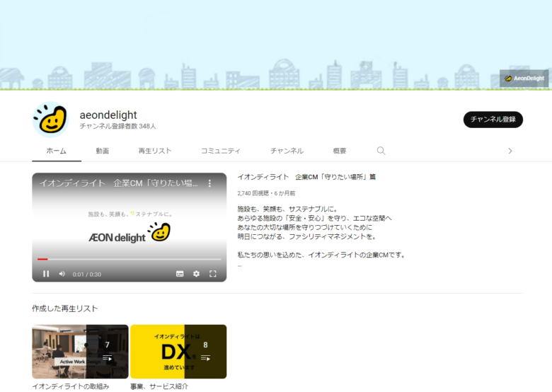The width and height of the screenshot is (552, 392).
Task: Switch to the 再生リスト tab
Action: [155, 151]
